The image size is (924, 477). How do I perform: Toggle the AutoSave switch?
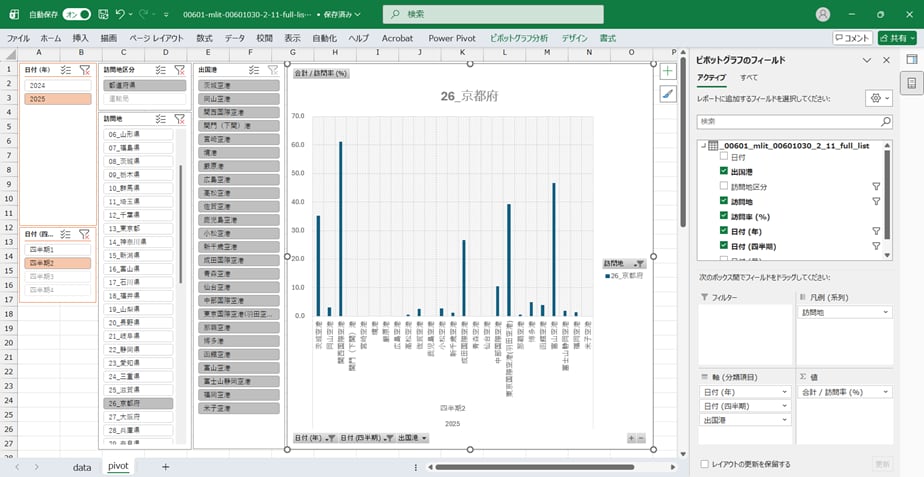click(77, 15)
